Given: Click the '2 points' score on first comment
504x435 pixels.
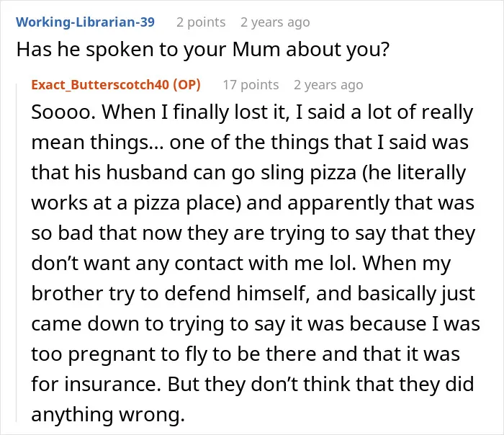Looking at the screenshot, I should click(x=201, y=22).
